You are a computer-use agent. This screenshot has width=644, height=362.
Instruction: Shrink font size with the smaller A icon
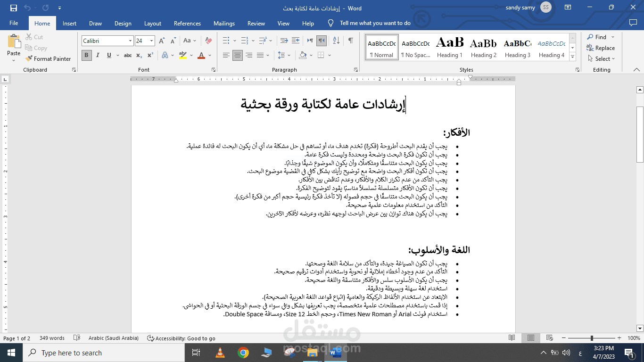coord(173,41)
